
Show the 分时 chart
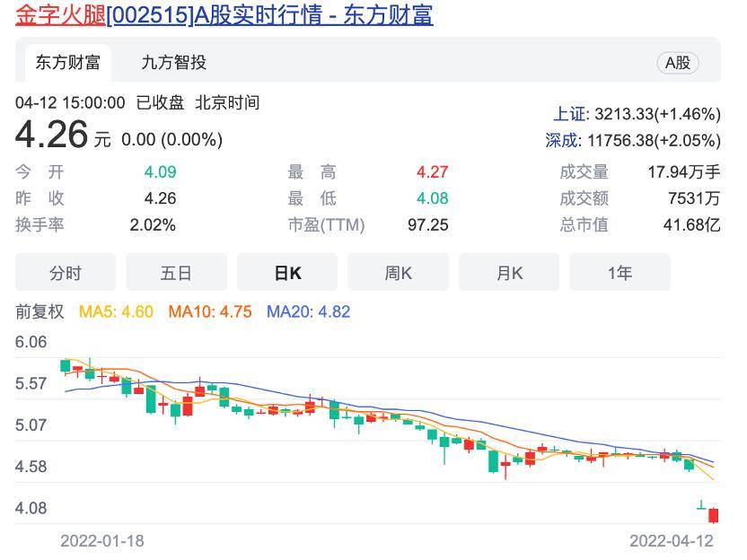point(66,273)
